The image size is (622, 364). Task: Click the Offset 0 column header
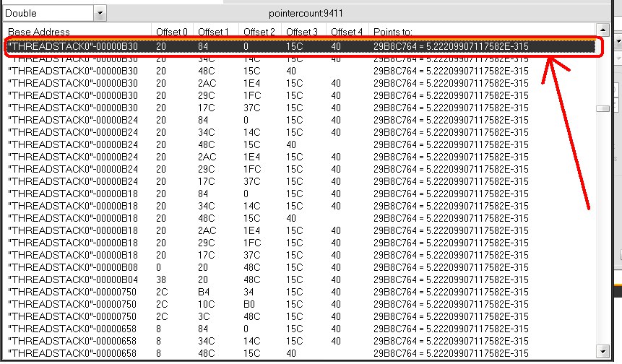click(172, 32)
